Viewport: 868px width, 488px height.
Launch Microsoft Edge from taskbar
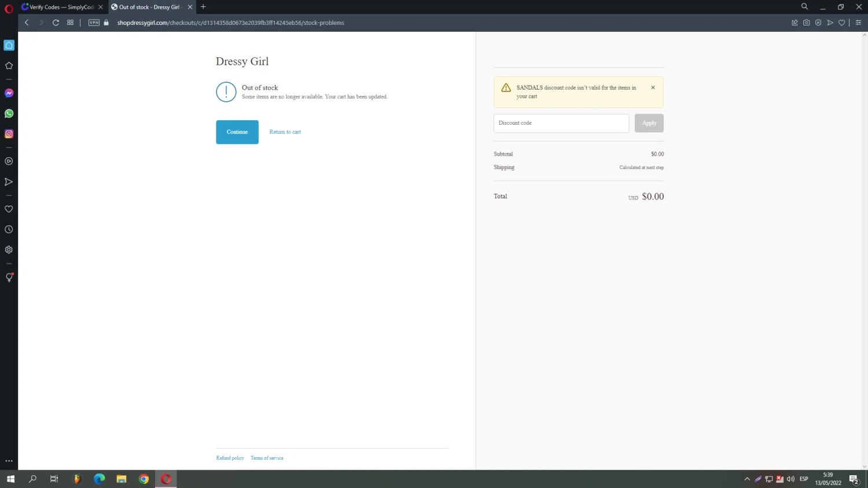point(99,479)
